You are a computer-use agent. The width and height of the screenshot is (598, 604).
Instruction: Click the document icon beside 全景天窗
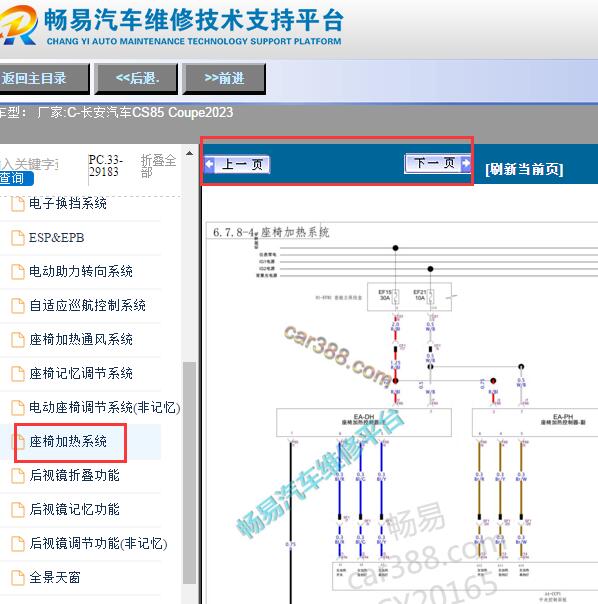18,578
